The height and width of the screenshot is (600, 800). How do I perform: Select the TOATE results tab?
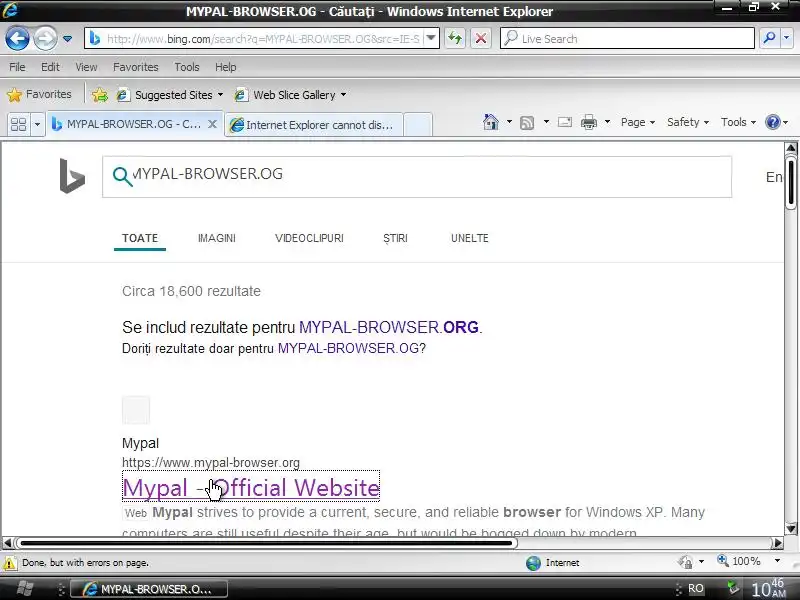pos(140,238)
